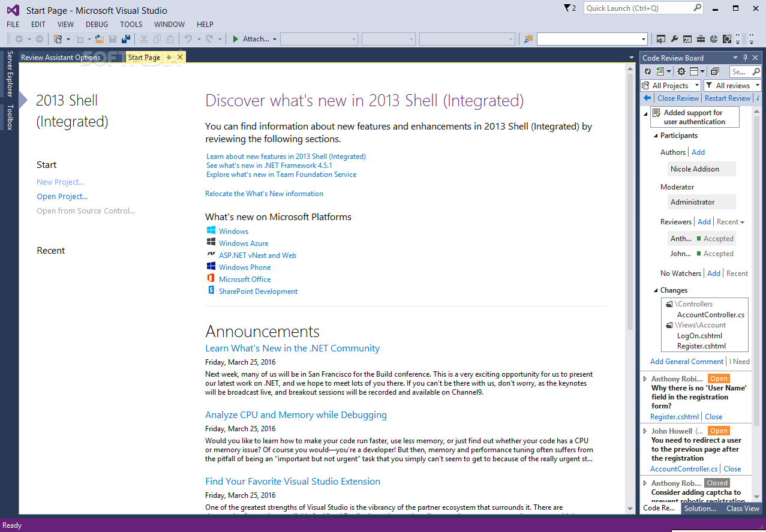Expand Anthony Robi... Open comment
This screenshot has height=532, width=766.
tap(645, 379)
